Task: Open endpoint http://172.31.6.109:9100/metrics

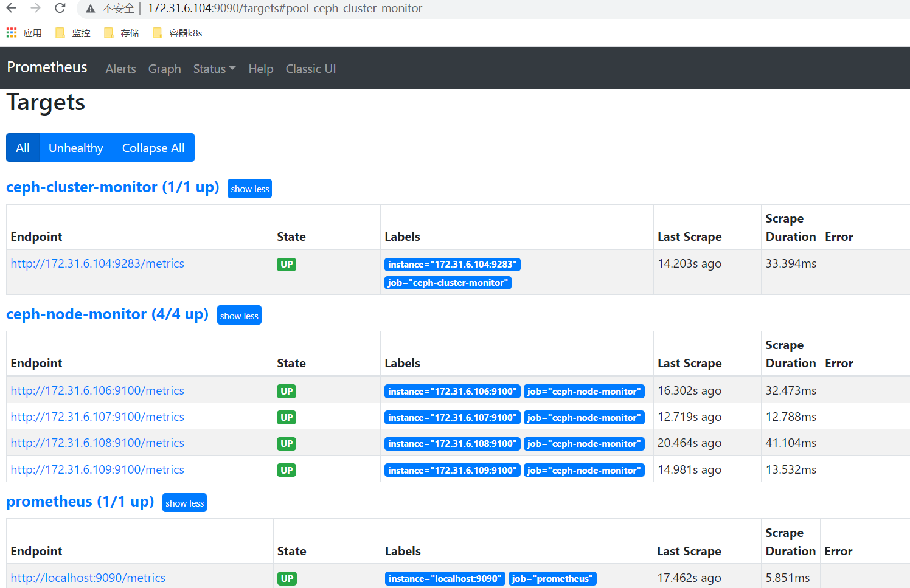Action: (97, 469)
